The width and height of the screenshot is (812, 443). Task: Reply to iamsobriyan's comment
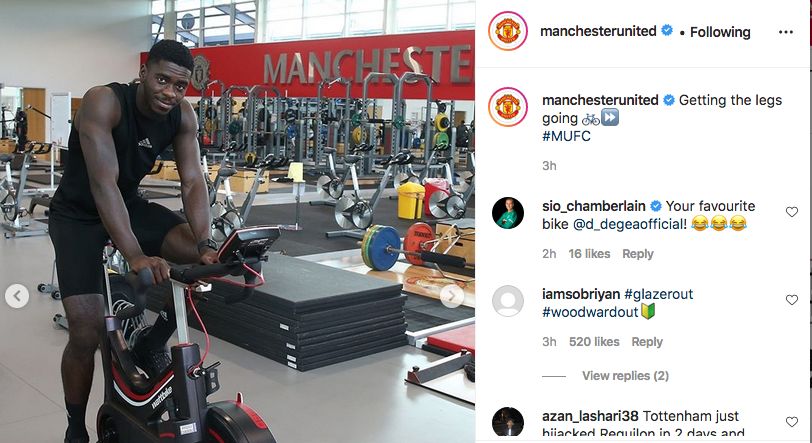click(647, 342)
